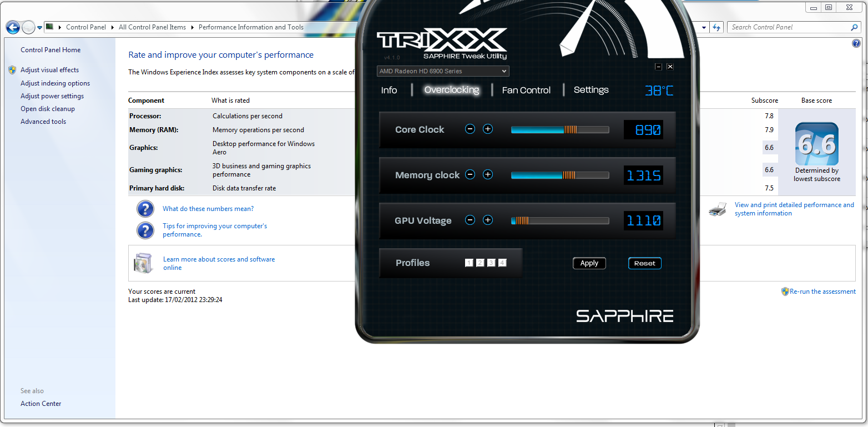This screenshot has height=427, width=868.
Task: Click the Core Clock slider bar
Action: (560, 130)
